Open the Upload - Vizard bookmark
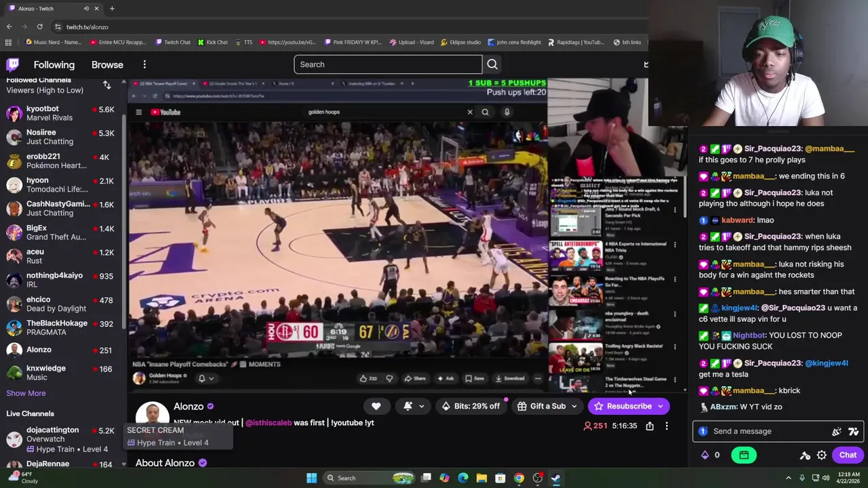The height and width of the screenshot is (488, 868). (412, 42)
